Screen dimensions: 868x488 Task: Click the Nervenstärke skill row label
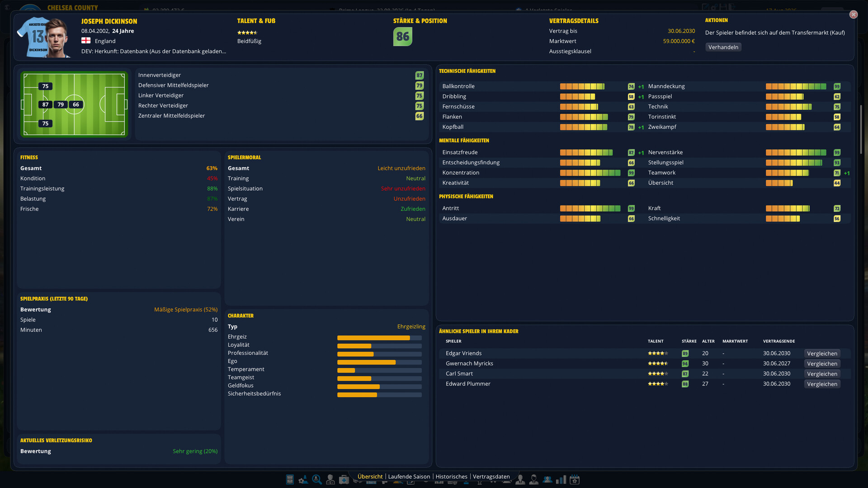[665, 152]
